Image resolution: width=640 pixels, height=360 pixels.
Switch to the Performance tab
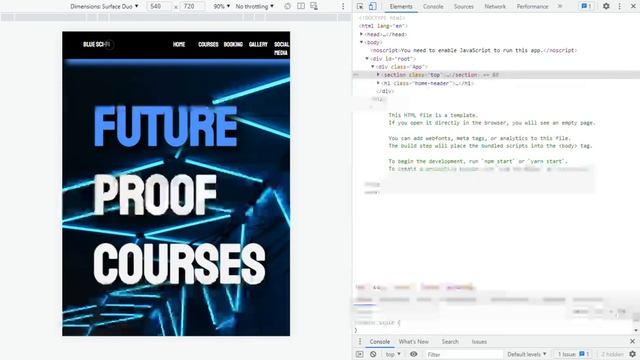pos(532,7)
